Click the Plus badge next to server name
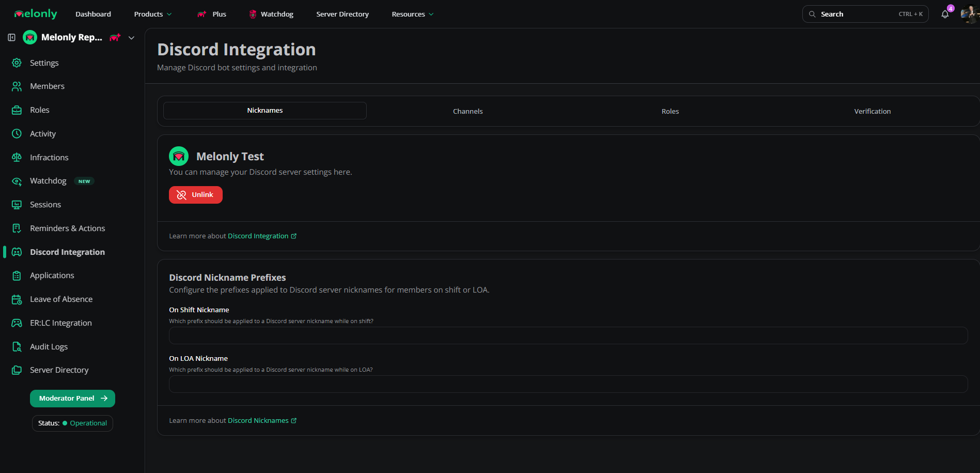The height and width of the screenshot is (473, 980). coord(115,37)
